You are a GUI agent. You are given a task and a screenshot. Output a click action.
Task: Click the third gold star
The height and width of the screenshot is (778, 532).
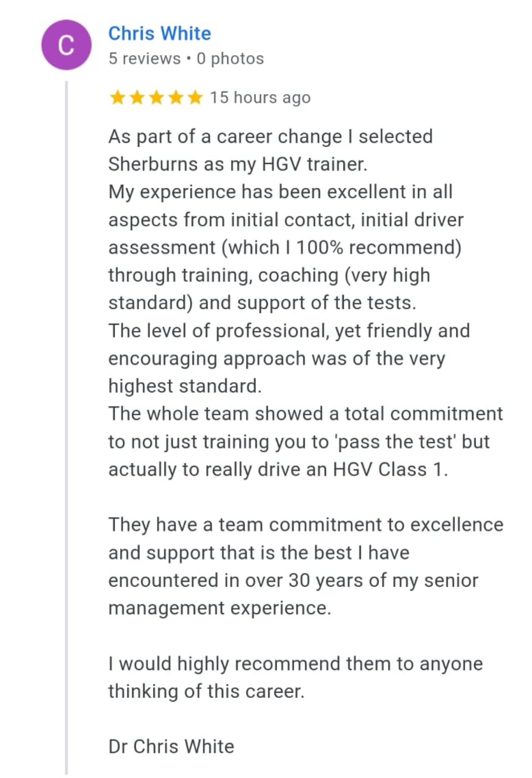pos(156,97)
